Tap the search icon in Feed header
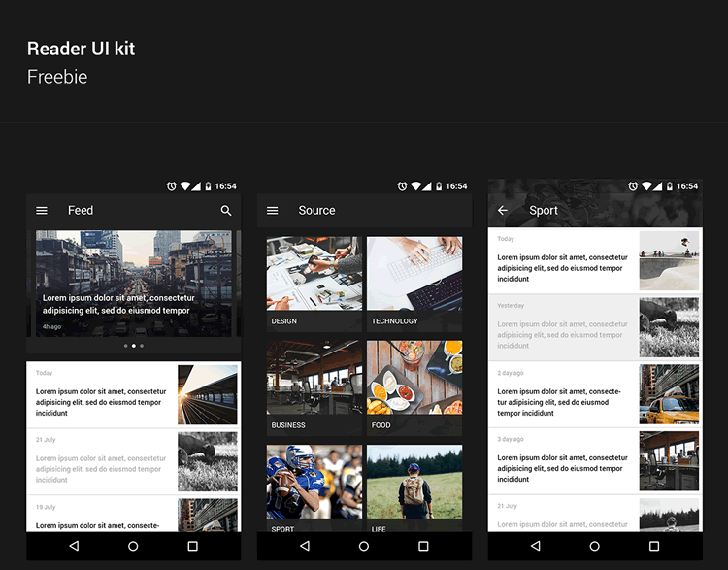Image resolution: width=728 pixels, height=570 pixels. tap(226, 211)
